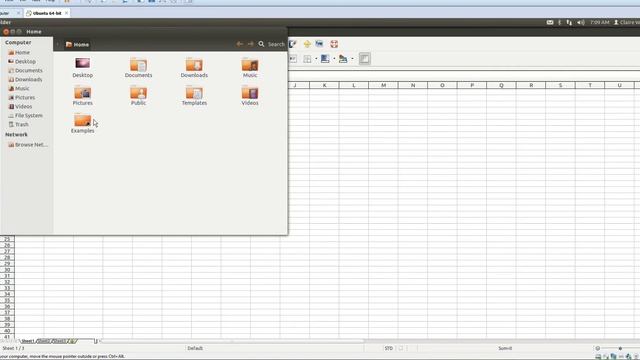Go back using the file manager back arrow
Screen dimensions: 640x360
tap(240, 44)
